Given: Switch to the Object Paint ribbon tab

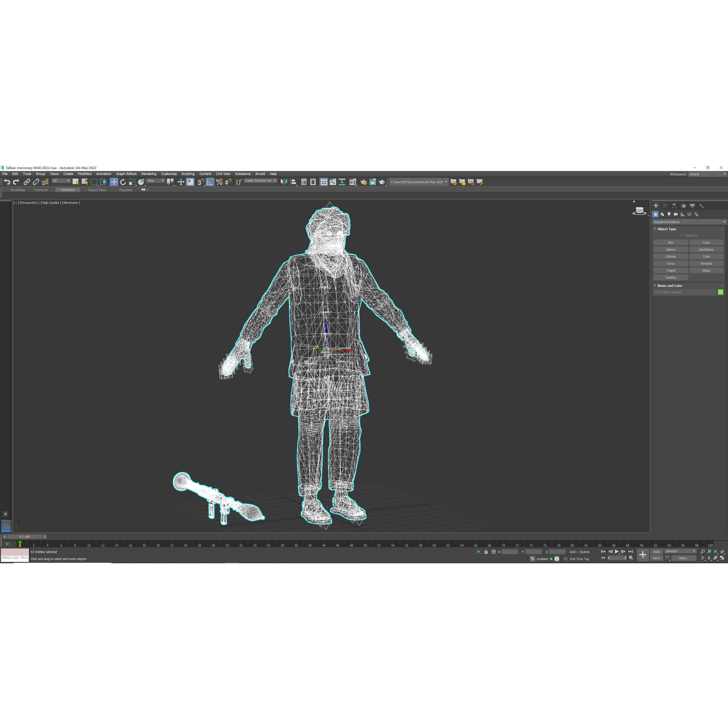Looking at the screenshot, I should [x=97, y=190].
